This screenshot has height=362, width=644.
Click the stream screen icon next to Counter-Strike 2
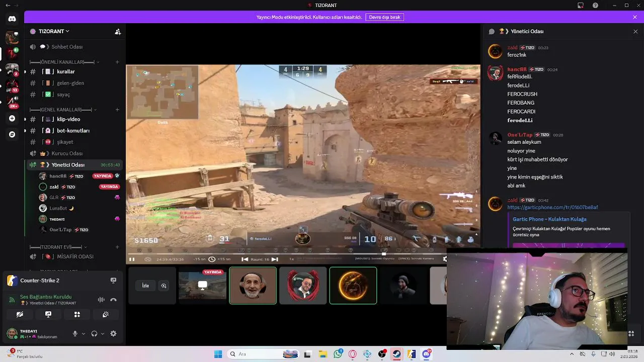point(113,280)
